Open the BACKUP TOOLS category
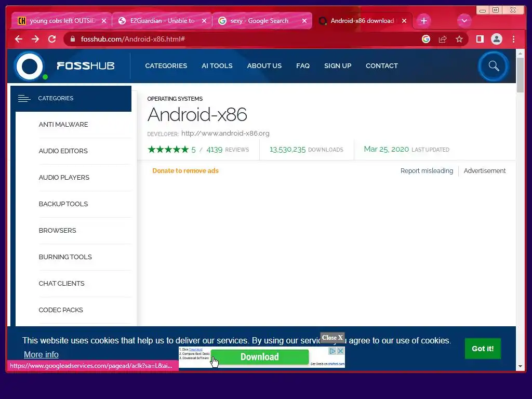Screen dimensions: 532x399 click(x=63, y=204)
